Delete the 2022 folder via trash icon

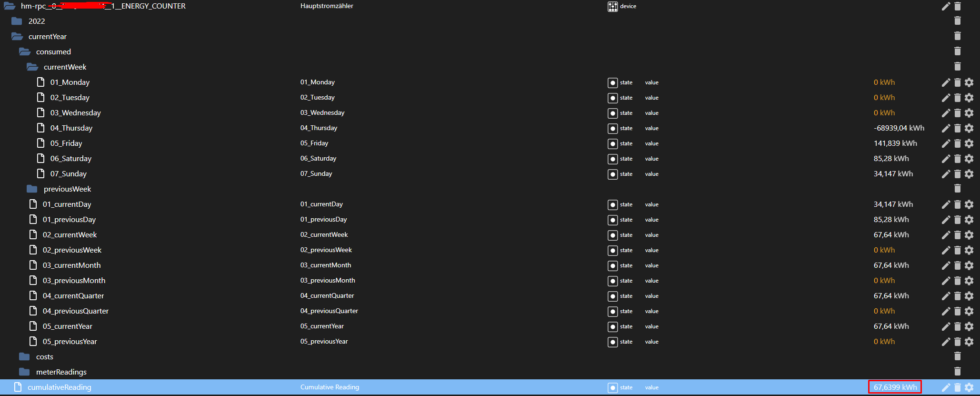click(x=958, y=20)
